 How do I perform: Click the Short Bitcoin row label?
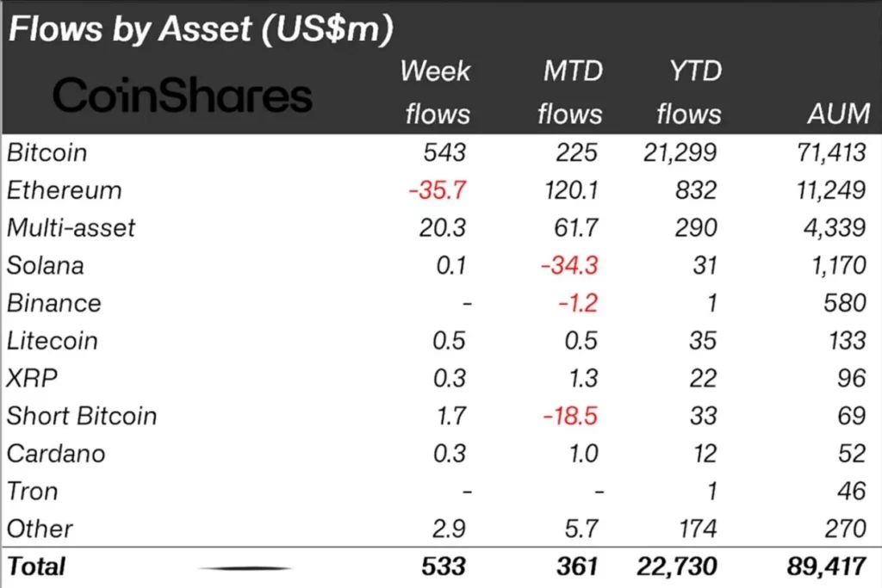coord(82,416)
